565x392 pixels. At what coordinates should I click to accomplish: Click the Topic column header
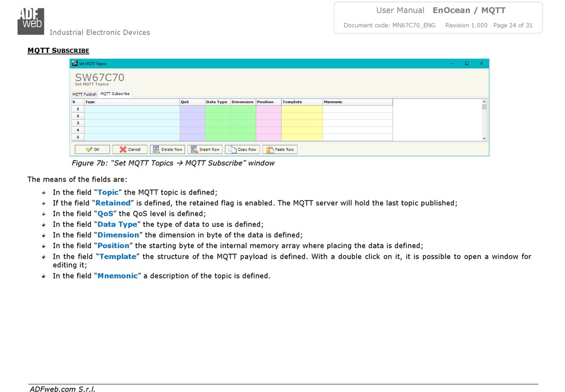click(132, 102)
